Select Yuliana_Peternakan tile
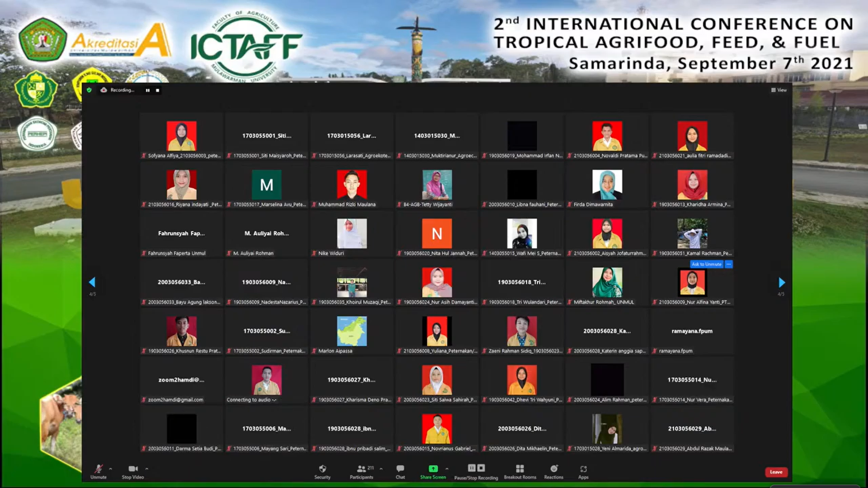This screenshot has width=868, height=488. 437,331
